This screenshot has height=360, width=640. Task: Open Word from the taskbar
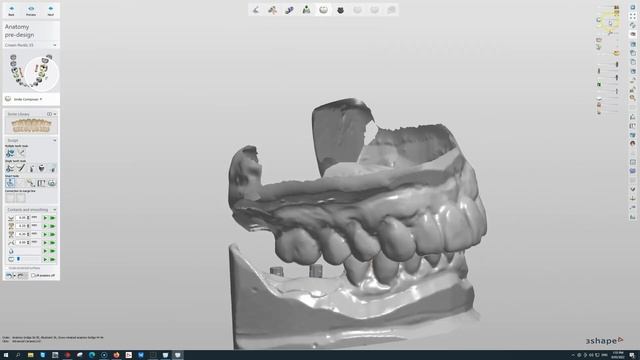(141, 355)
